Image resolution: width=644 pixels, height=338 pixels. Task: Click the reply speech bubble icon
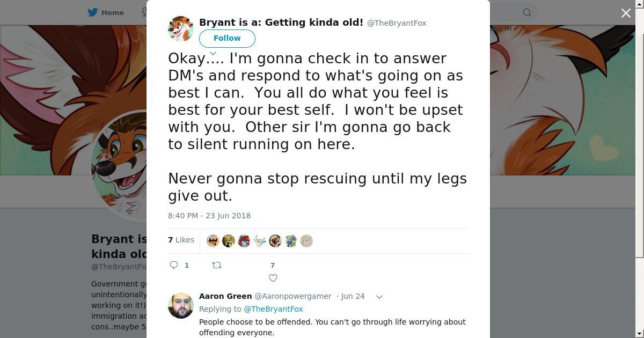pos(174,265)
